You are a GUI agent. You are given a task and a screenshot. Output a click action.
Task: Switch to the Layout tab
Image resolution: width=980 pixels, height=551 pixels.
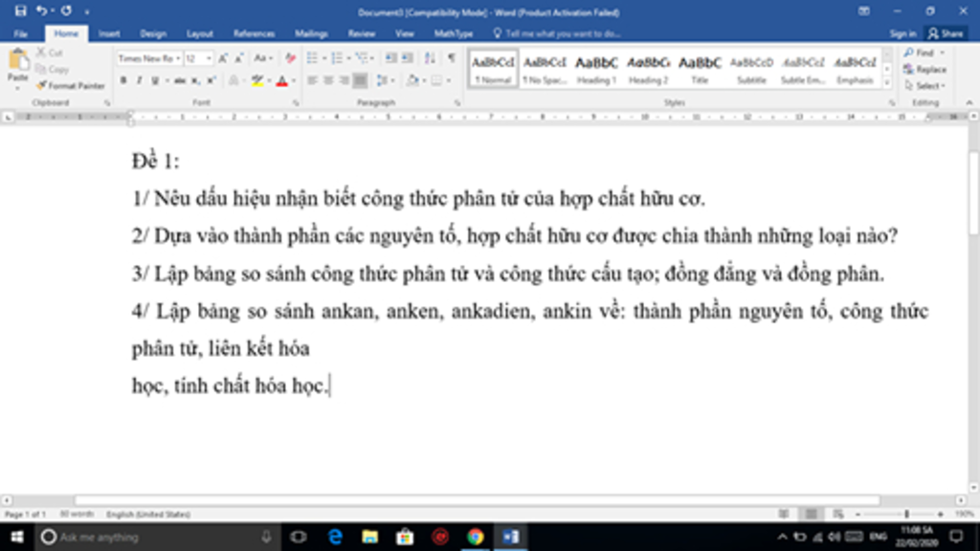click(x=200, y=33)
